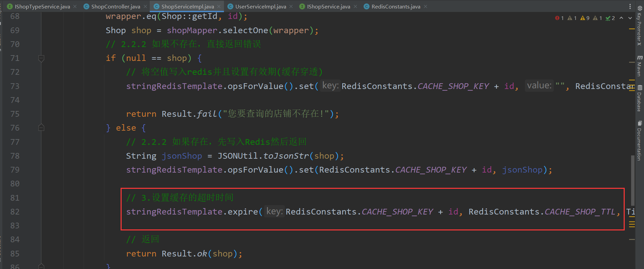Click 'Result.ok' return on line 85
Image resolution: width=644 pixels, height=269 pixels.
click(x=184, y=254)
